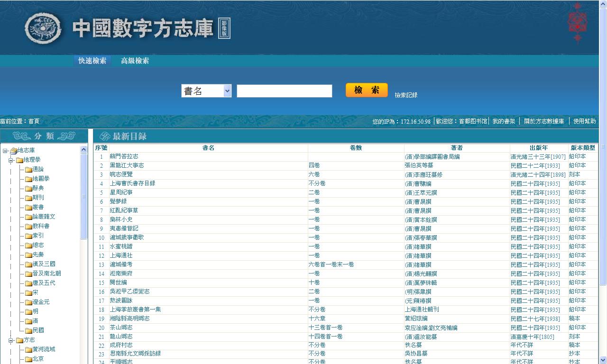The height and width of the screenshot is (364, 607).
Task: Click the round dragon seal logo
Action: [x=43, y=28]
